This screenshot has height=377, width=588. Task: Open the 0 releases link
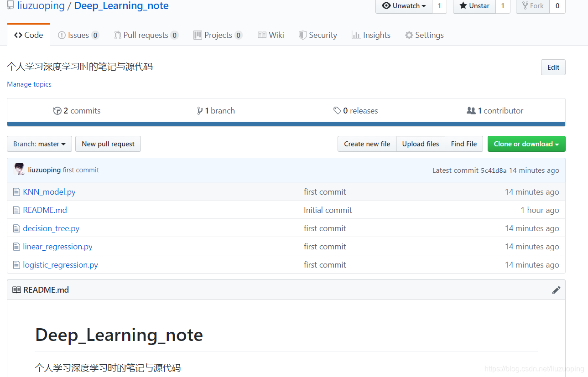tap(356, 111)
